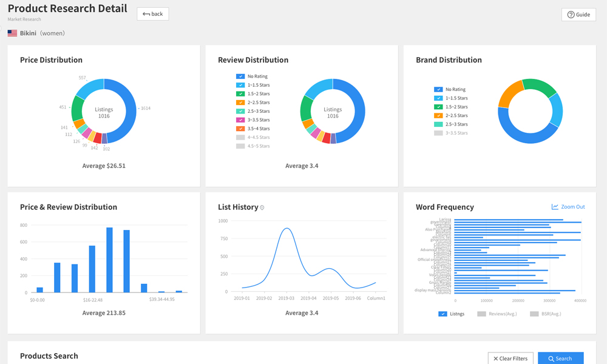The image size is (607, 364).
Task: Click the $16-22.48 axis label
Action: pos(93,300)
